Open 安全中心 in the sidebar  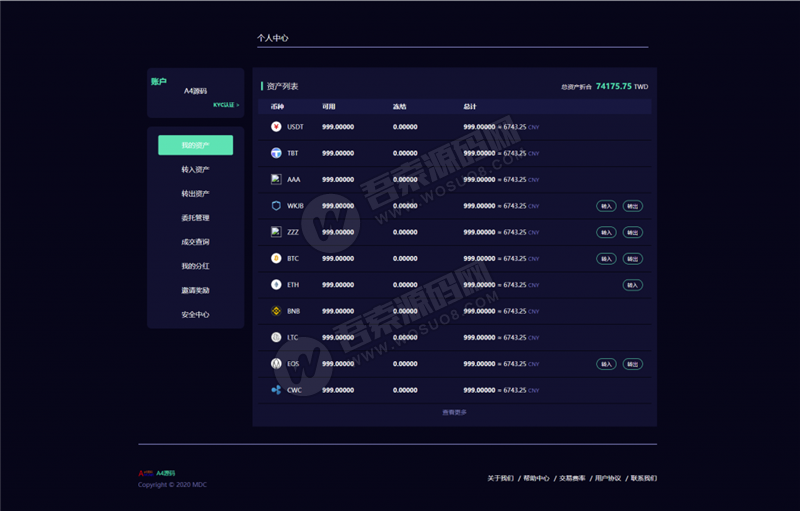[195, 315]
